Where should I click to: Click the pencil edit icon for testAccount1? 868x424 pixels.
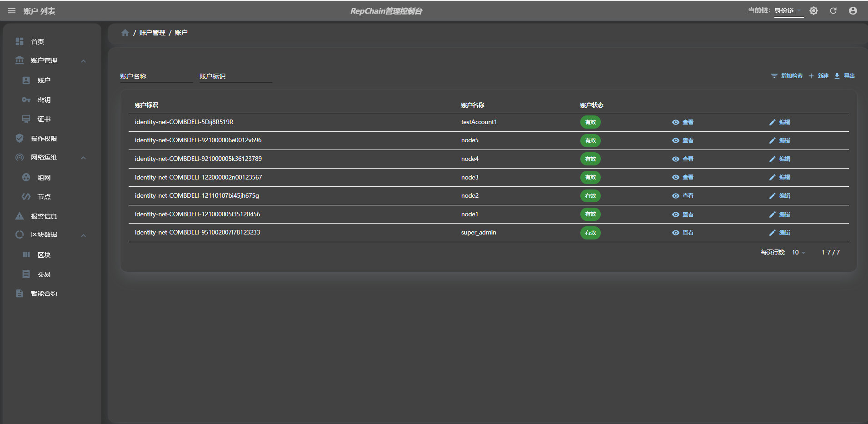pos(772,122)
